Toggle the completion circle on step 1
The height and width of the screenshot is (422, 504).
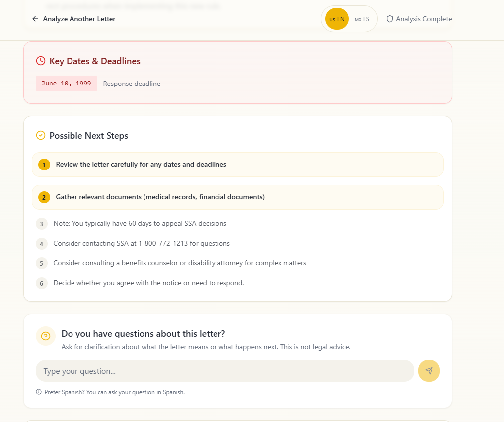[x=44, y=164]
